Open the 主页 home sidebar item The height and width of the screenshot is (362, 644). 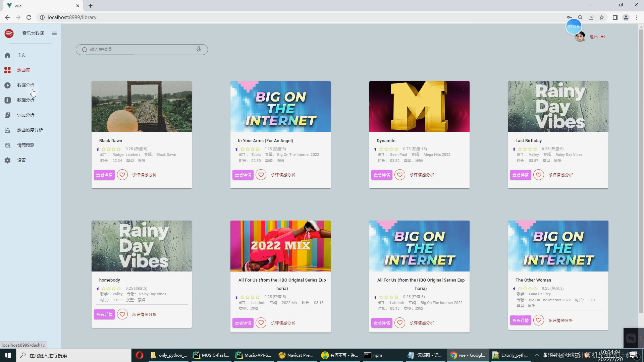[x=21, y=55]
